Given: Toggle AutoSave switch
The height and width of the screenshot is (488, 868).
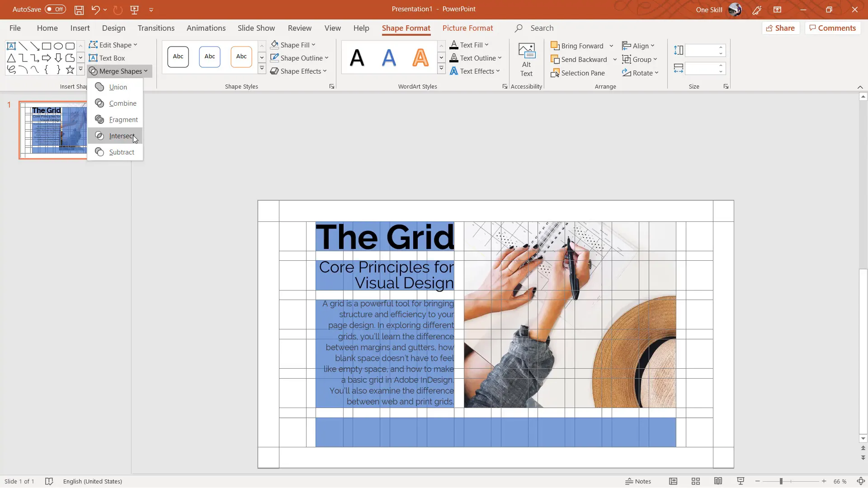Looking at the screenshot, I should [55, 9].
